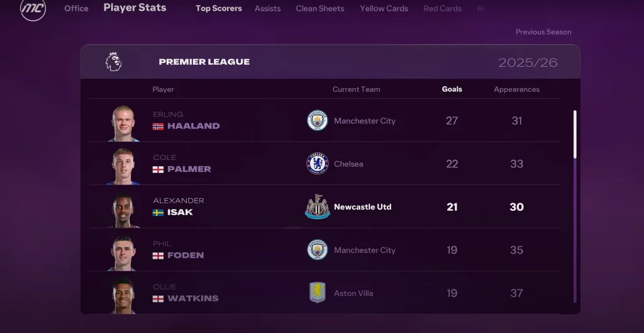Open the Yellow Cards tab
The width and height of the screenshot is (644, 333).
tap(384, 8)
